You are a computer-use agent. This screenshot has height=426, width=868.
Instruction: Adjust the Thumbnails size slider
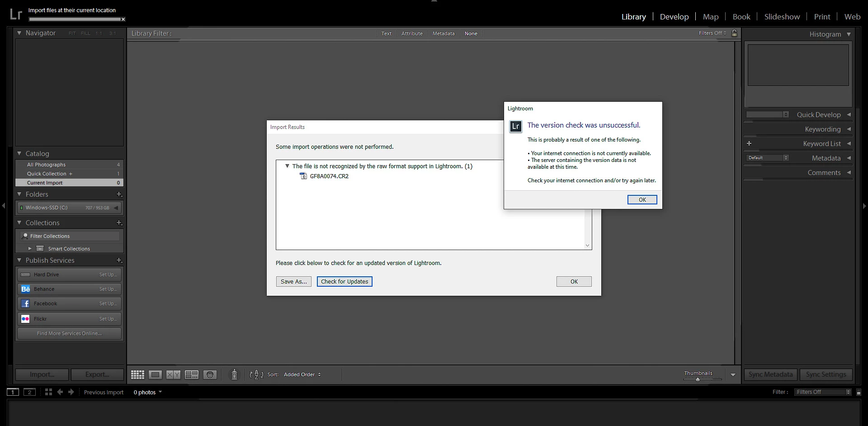(698, 379)
